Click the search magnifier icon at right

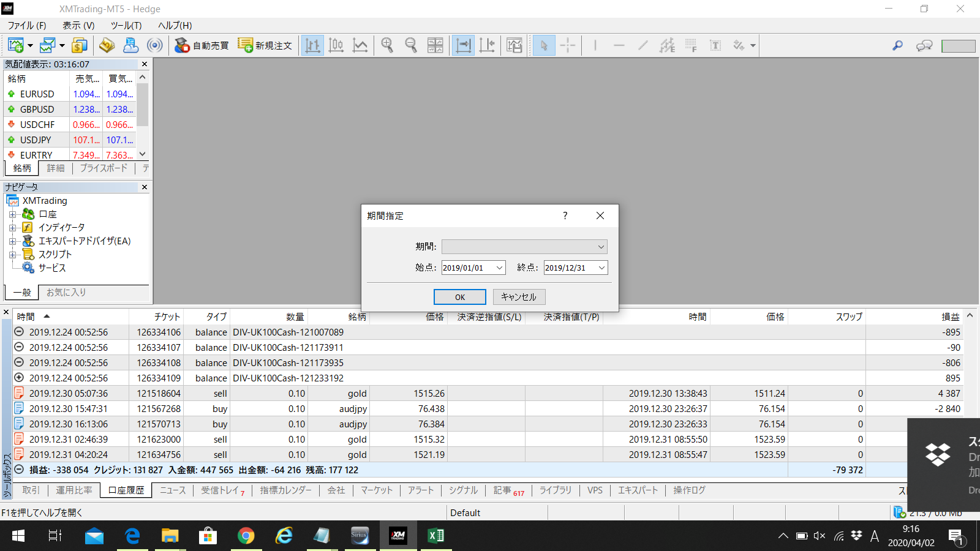(x=897, y=45)
